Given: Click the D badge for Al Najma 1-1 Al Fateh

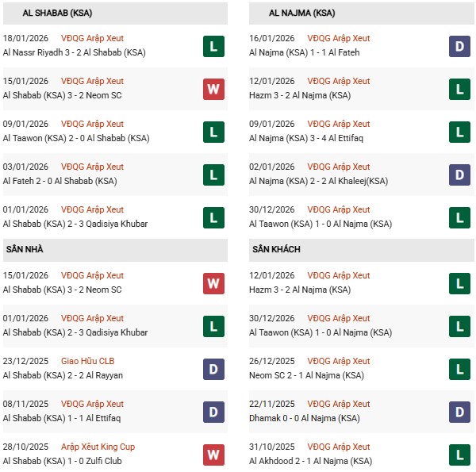Looking at the screenshot, I should (x=458, y=46).
